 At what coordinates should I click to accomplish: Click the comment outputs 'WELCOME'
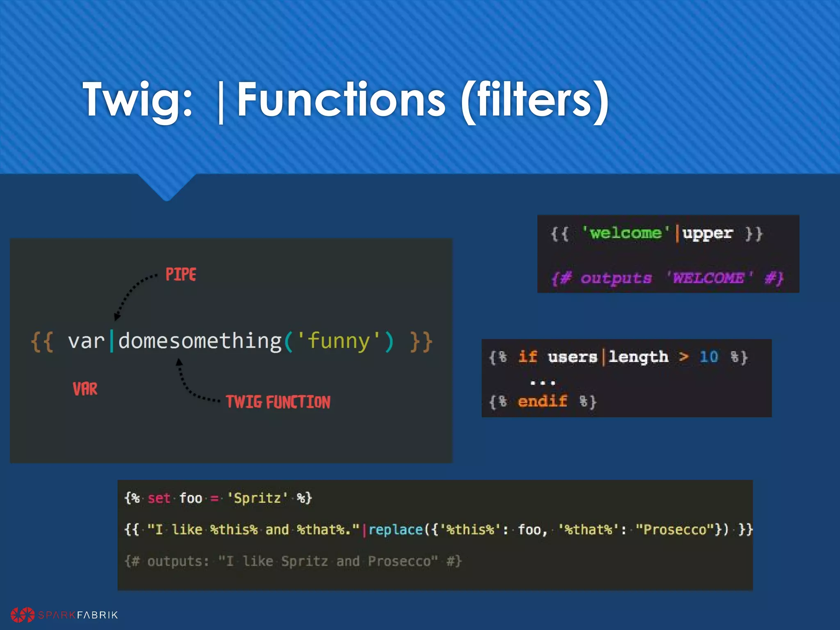(667, 278)
